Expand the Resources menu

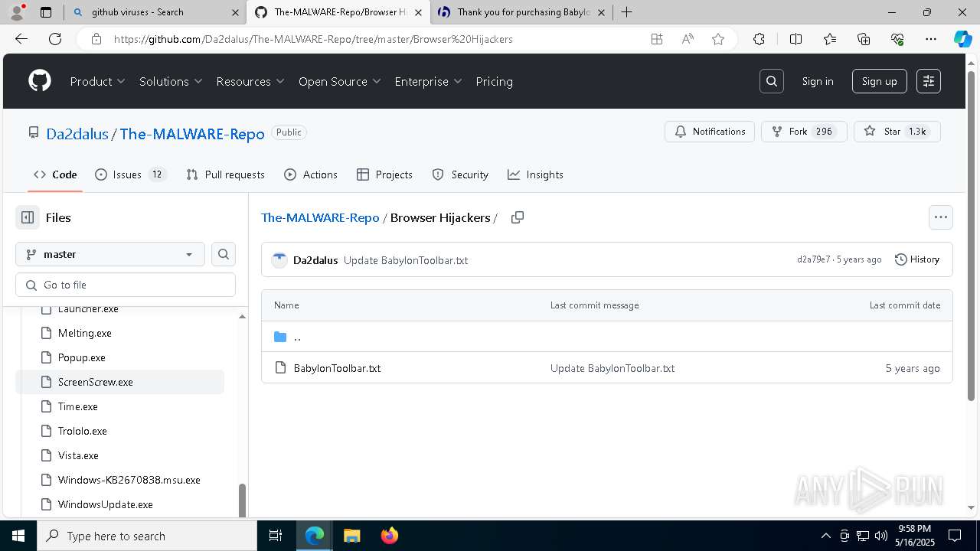point(250,81)
